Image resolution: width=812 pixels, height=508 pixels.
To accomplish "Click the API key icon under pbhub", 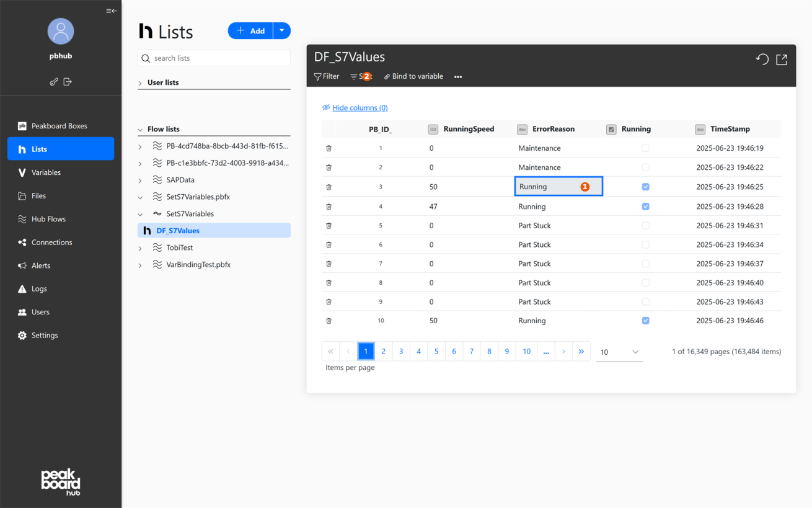I will tap(53, 81).
